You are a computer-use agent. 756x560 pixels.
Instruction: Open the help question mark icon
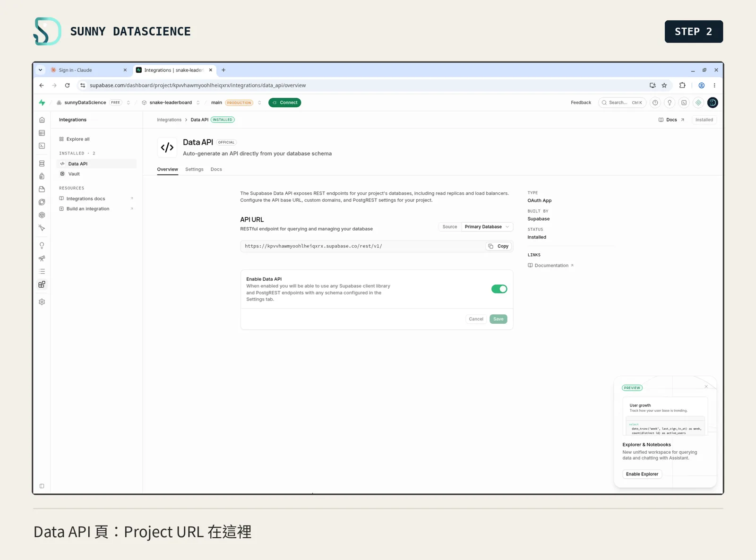655,103
